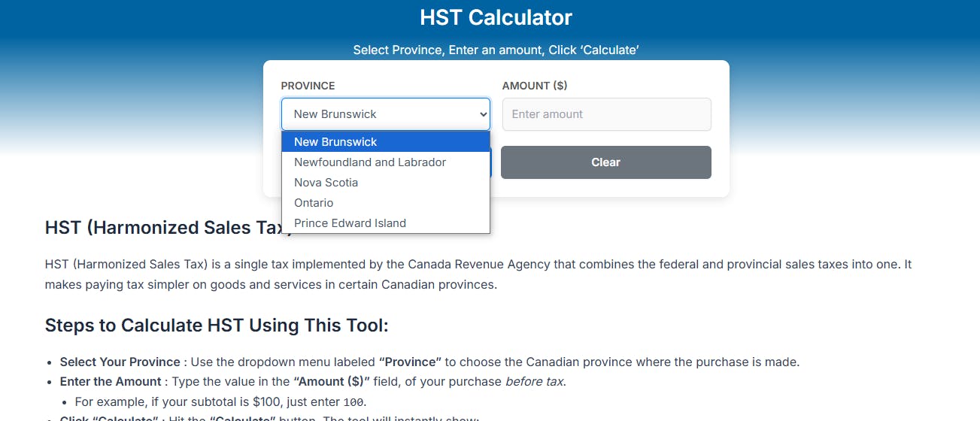The width and height of the screenshot is (980, 421).
Task: Click the instruction subtitle under the title
Action: click(x=496, y=50)
